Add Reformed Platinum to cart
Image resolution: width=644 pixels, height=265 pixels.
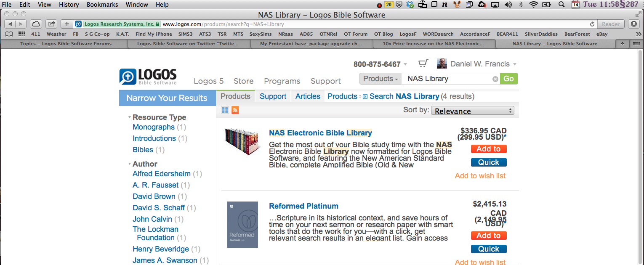pos(489,236)
